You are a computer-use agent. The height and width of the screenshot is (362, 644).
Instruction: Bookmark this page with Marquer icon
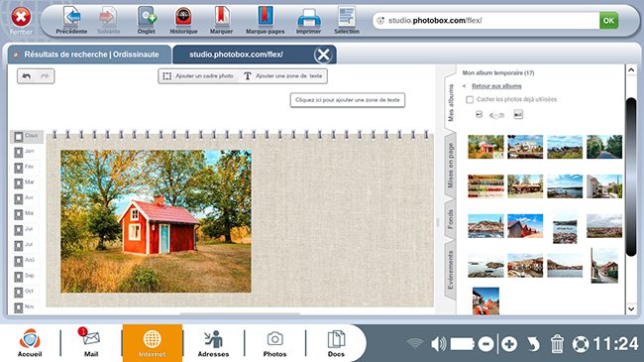221,17
